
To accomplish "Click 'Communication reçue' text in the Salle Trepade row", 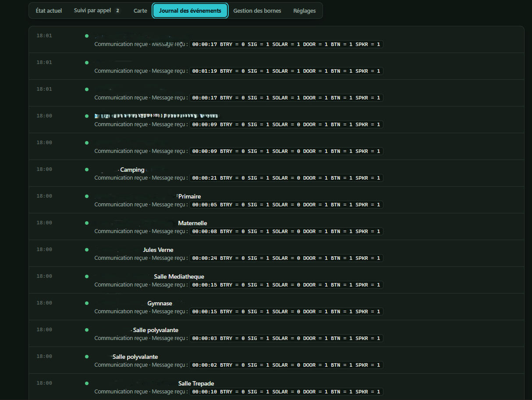I will [x=121, y=392].
